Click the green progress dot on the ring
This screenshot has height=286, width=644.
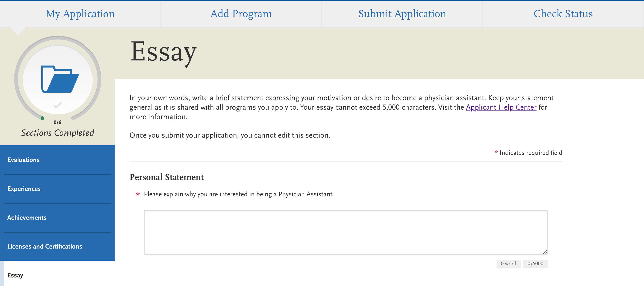click(42, 118)
